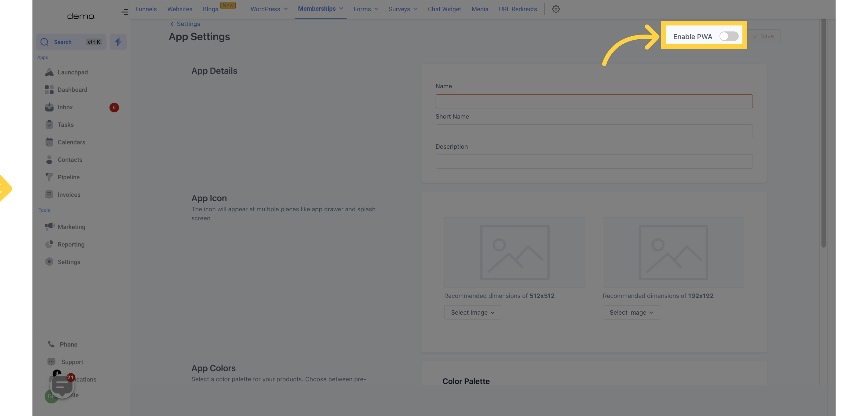Click the Short Name input field
The height and width of the screenshot is (416, 868).
click(x=594, y=131)
